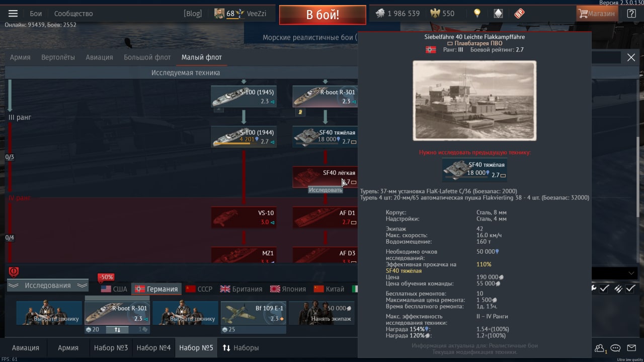Select the Британия nation tab
The image size is (644, 362).
point(241,289)
